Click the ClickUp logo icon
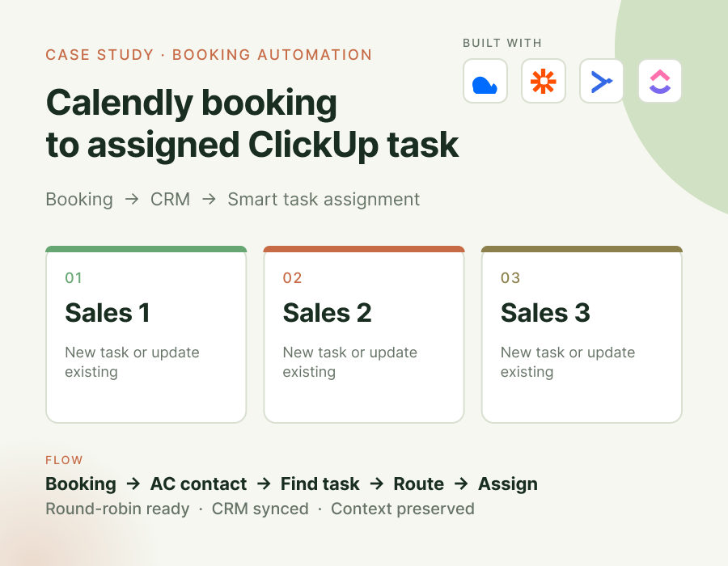This screenshot has width=728, height=566. pyautogui.click(x=660, y=81)
